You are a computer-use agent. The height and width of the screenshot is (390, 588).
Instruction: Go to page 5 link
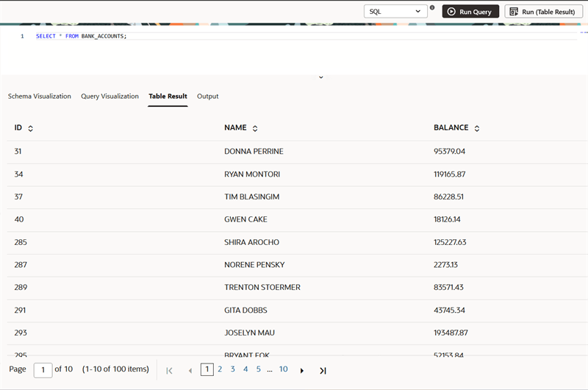click(259, 369)
